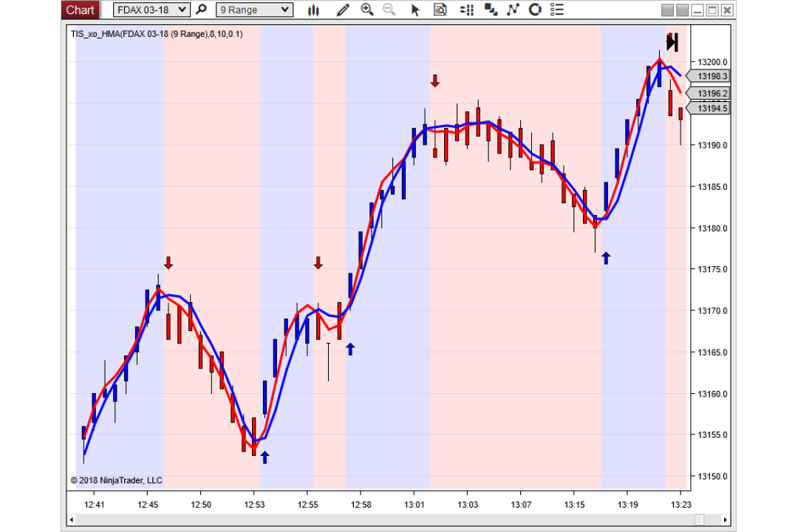This screenshot has width=798, height=532.
Task: Open the data box icon
Action: (440, 10)
